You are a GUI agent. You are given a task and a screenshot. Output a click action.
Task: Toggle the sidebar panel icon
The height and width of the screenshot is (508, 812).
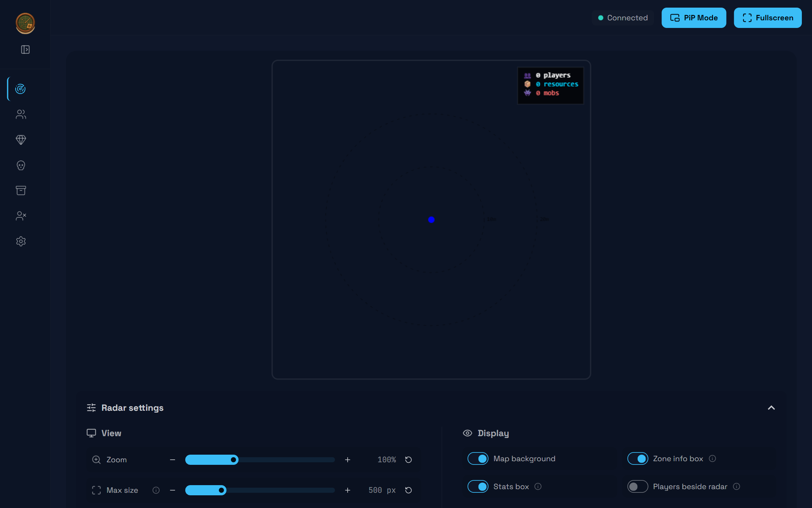[x=25, y=50]
